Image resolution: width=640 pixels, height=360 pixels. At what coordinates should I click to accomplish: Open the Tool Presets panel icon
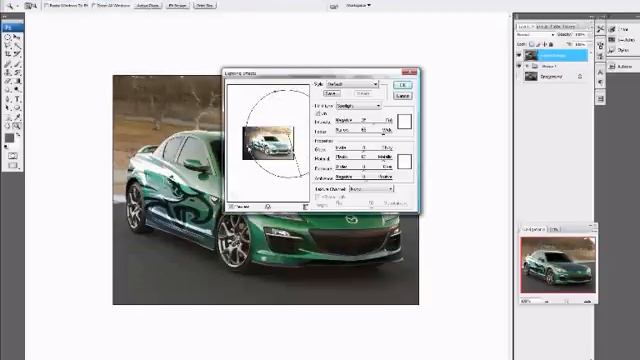pyautogui.click(x=600, y=29)
